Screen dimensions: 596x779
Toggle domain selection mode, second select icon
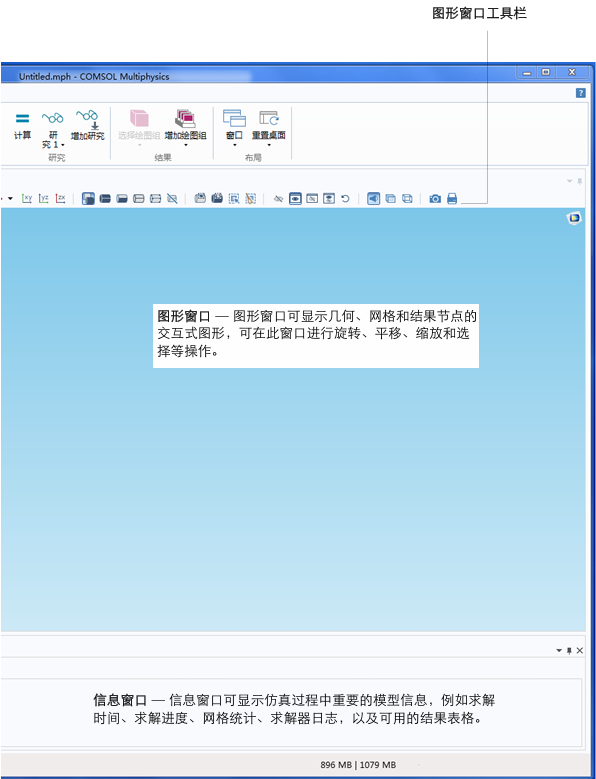(105, 199)
